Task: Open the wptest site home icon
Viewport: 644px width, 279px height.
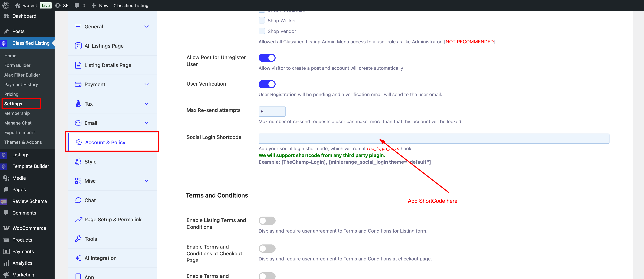Action: [18, 5]
